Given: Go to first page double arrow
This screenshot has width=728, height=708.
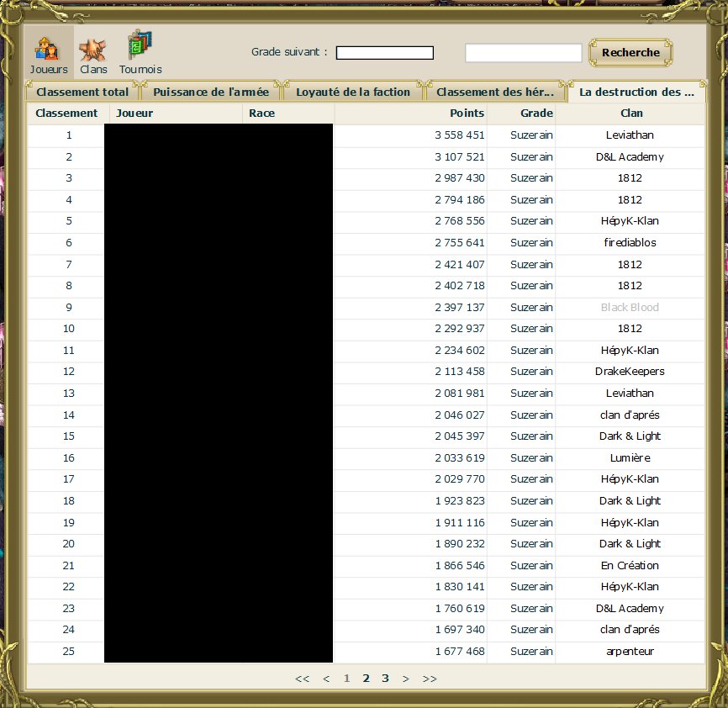Looking at the screenshot, I should 303,679.
